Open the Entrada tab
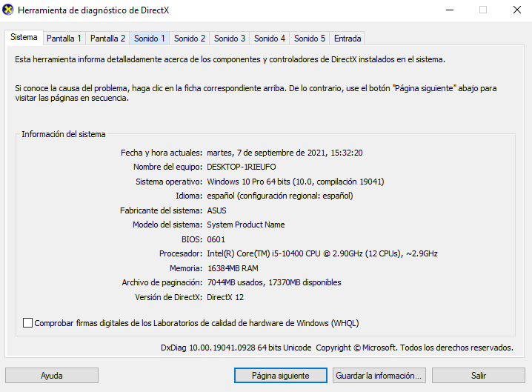 click(348, 39)
